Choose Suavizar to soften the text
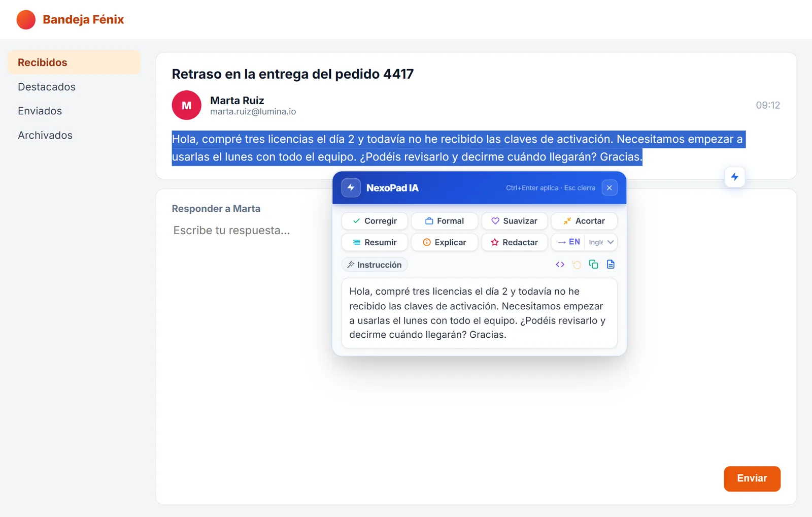 point(515,221)
